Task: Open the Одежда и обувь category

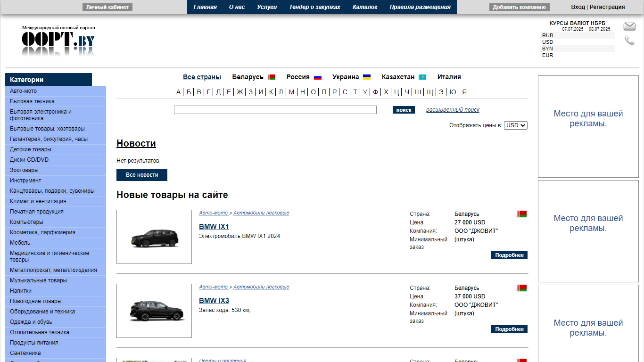Action: (56, 322)
